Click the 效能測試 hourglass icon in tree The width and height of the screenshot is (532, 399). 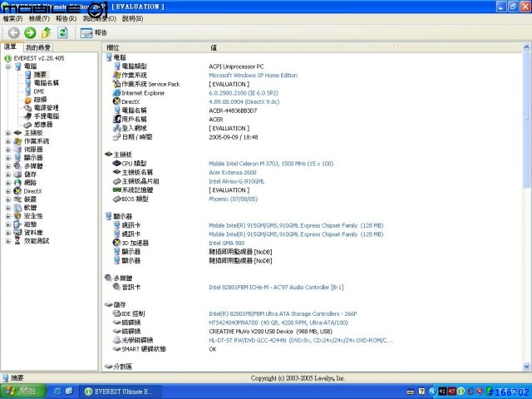[x=17, y=241]
